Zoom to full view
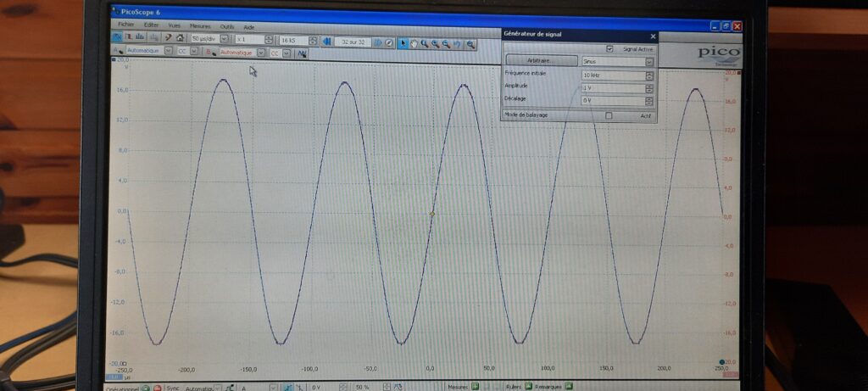Viewport: 868px width, 391px height. [470, 44]
